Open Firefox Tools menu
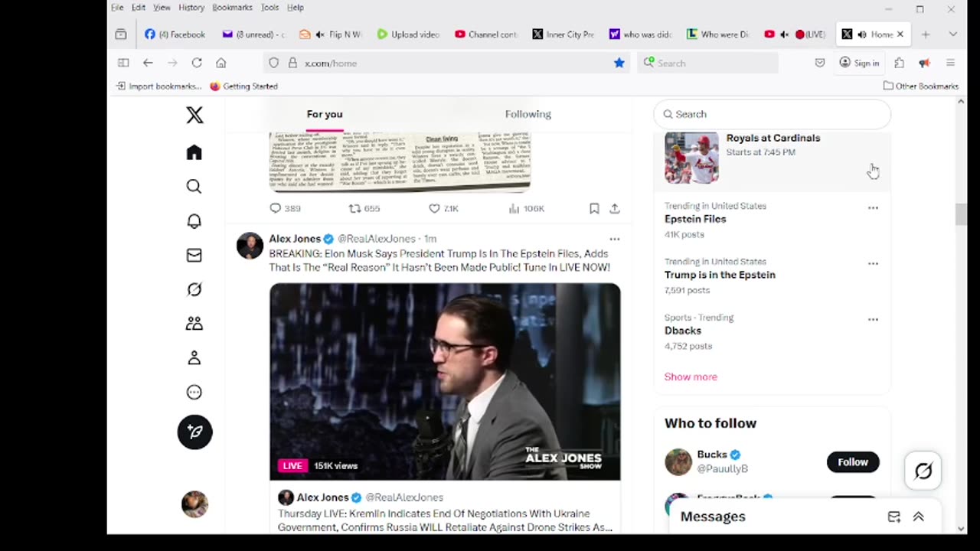 [269, 8]
